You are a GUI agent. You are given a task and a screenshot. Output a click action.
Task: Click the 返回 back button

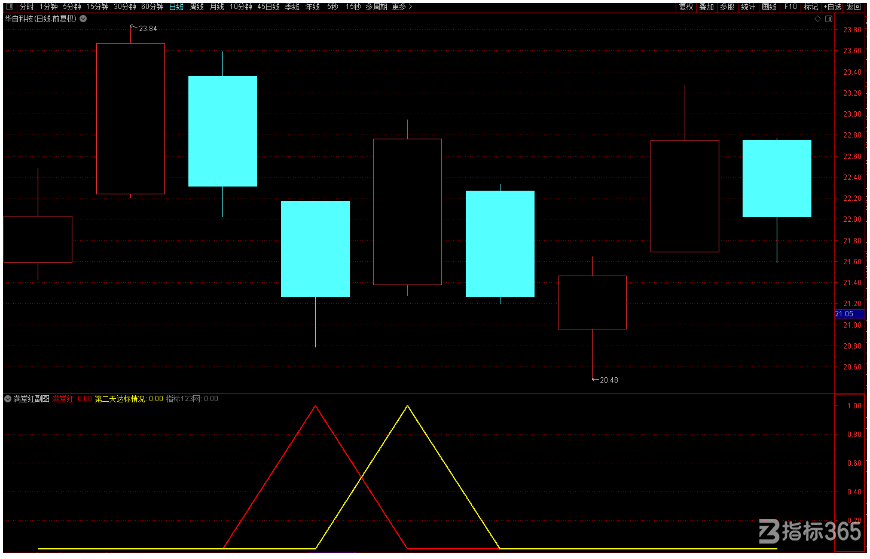(x=853, y=7)
